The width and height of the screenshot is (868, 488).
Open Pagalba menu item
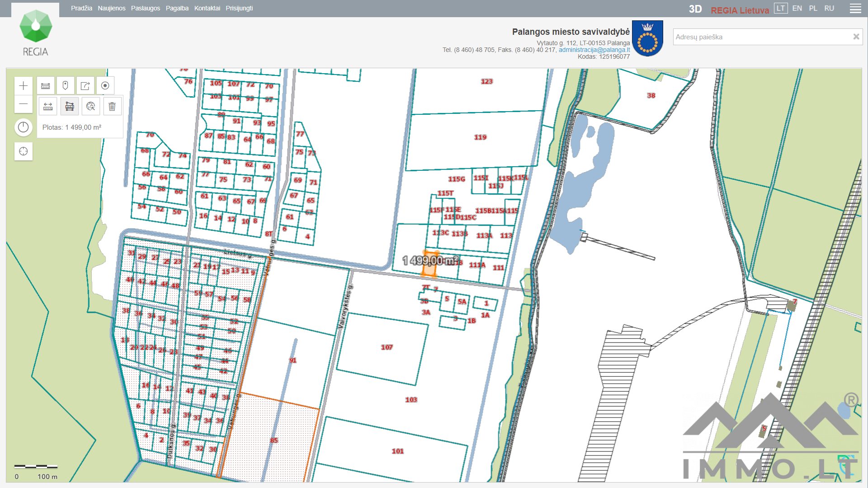point(177,8)
